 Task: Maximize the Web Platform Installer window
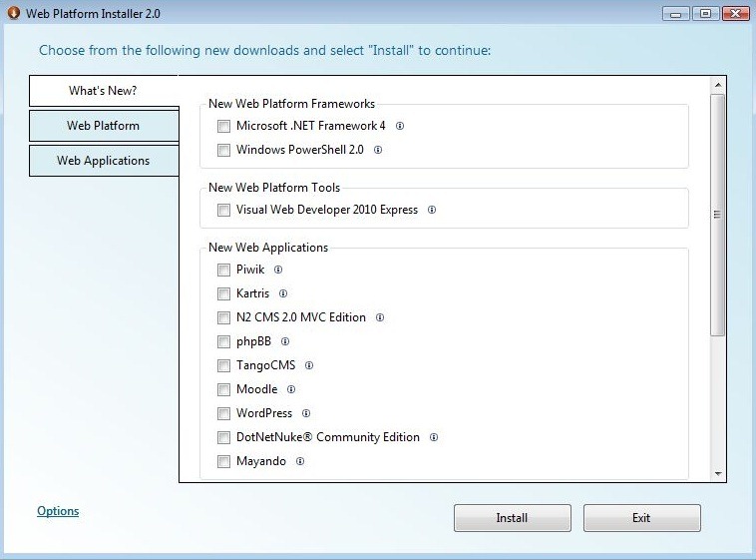coord(705,14)
